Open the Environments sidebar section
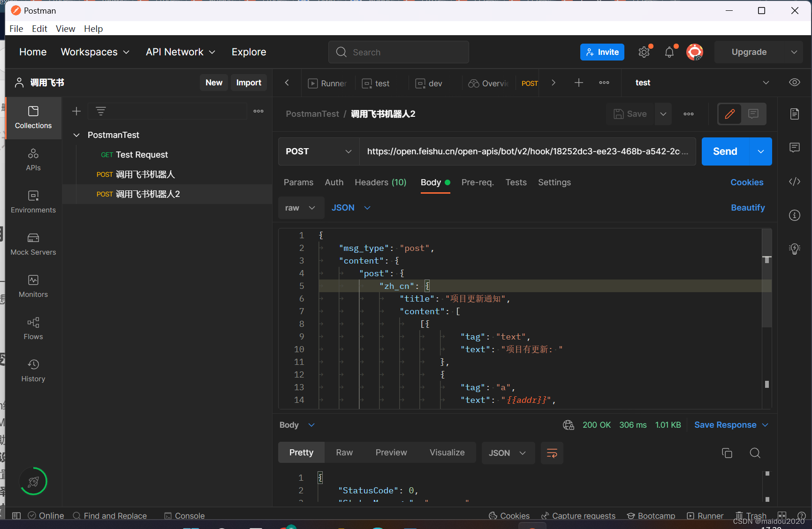The image size is (812, 529). pos(33,202)
